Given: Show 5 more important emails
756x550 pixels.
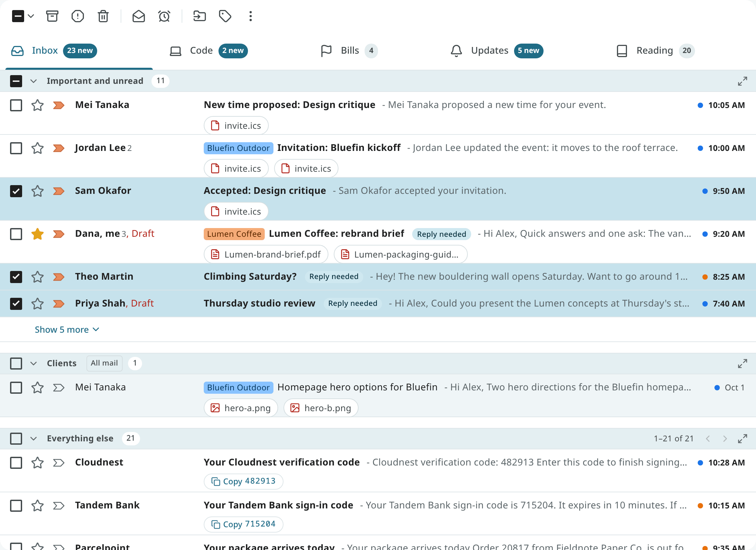Looking at the screenshot, I should (x=67, y=329).
